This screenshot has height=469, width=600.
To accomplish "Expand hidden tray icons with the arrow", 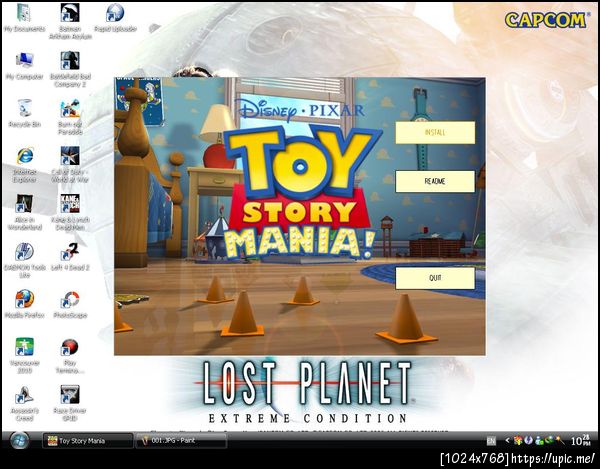I will [507, 441].
